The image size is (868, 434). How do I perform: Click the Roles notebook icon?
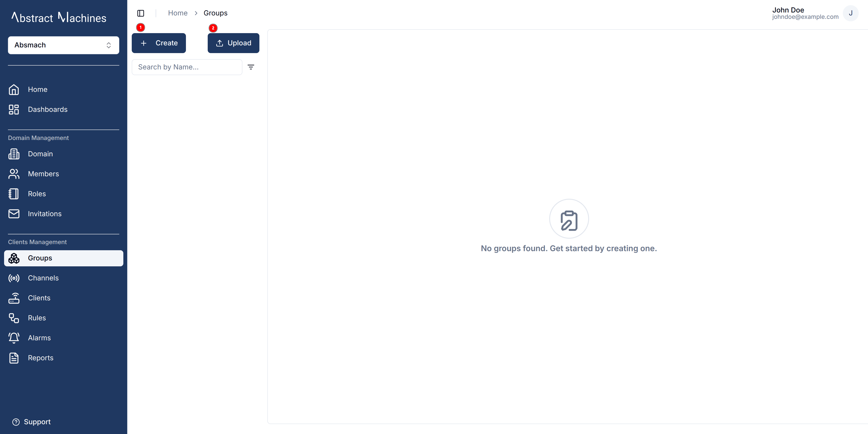click(14, 194)
